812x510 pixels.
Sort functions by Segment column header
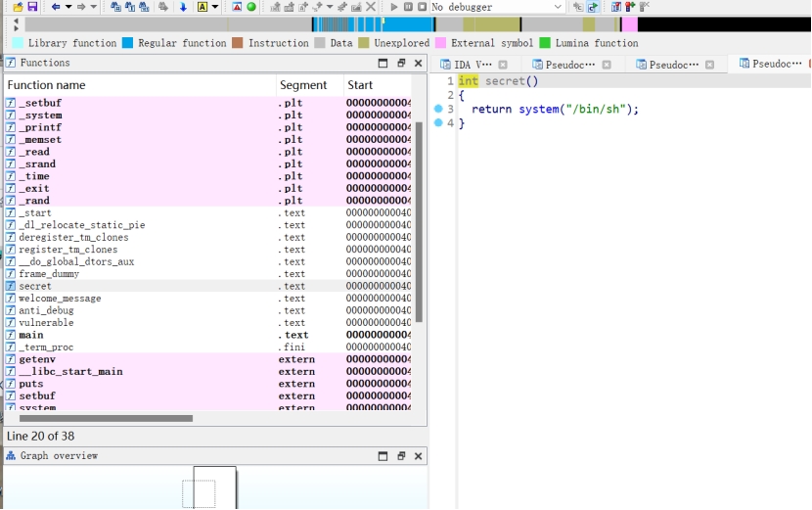302,85
